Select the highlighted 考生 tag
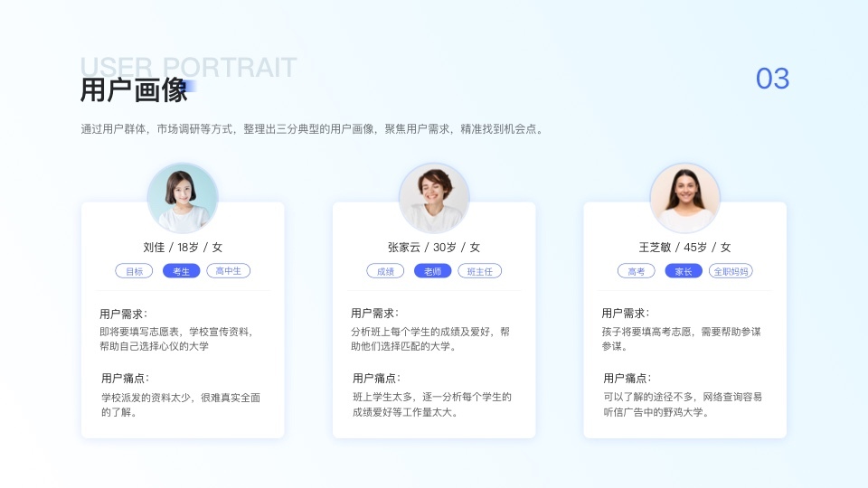The width and height of the screenshot is (868, 488). 181,271
